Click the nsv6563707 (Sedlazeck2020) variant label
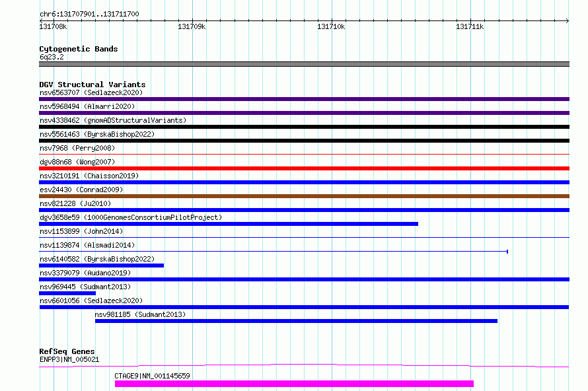The width and height of the screenshot is (588, 391). tap(91, 92)
